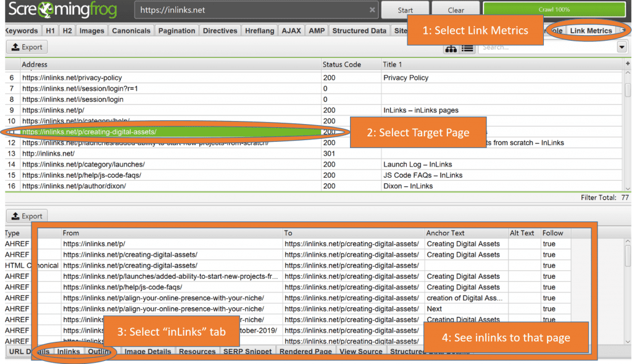
Task: Open the Hreflang tab
Action: click(260, 31)
